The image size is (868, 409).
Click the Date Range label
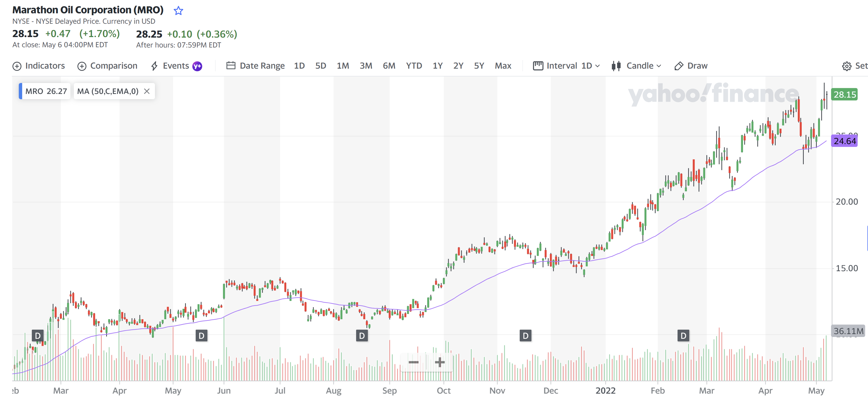[x=262, y=66]
